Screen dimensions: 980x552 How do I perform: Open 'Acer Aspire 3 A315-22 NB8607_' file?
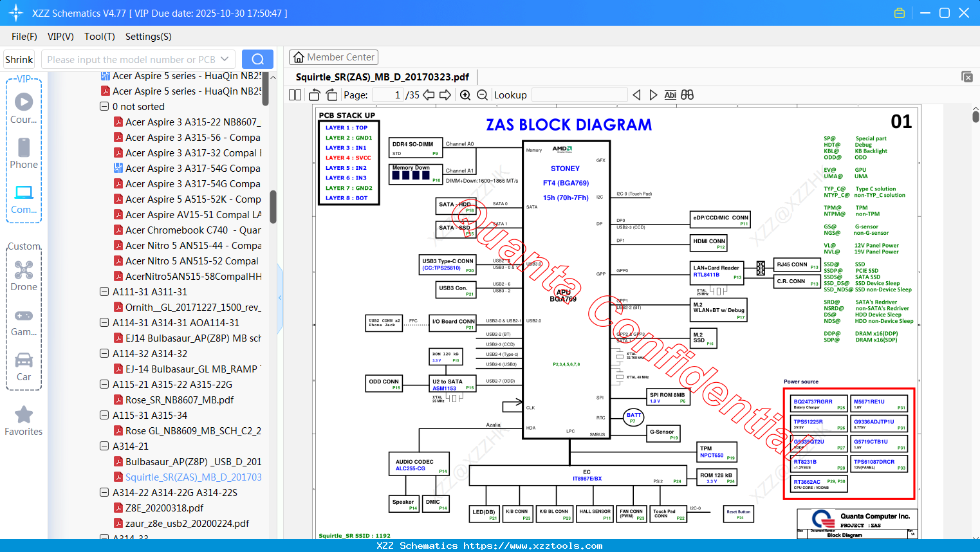[x=187, y=122]
